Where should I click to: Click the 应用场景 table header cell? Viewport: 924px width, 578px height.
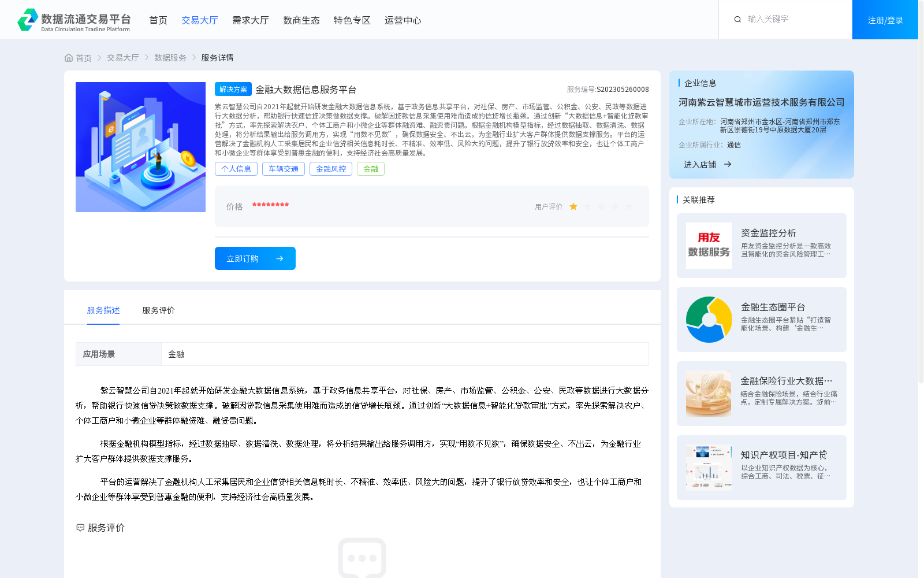(118, 354)
